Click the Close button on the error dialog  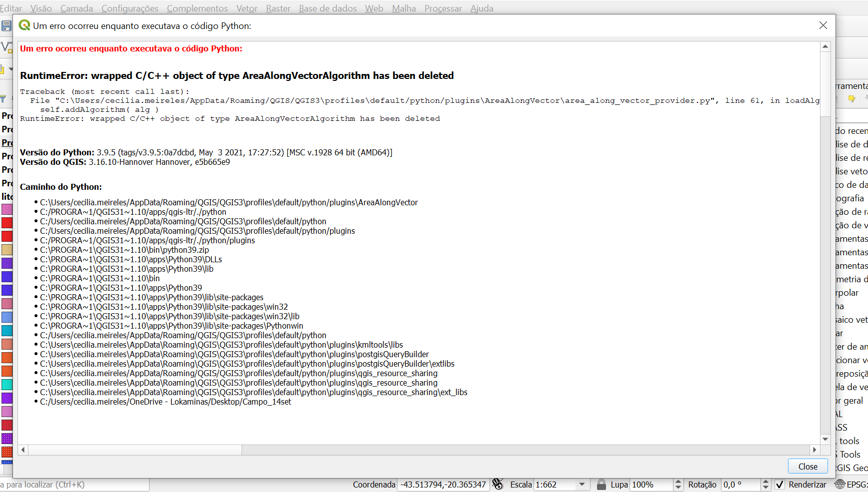point(807,466)
